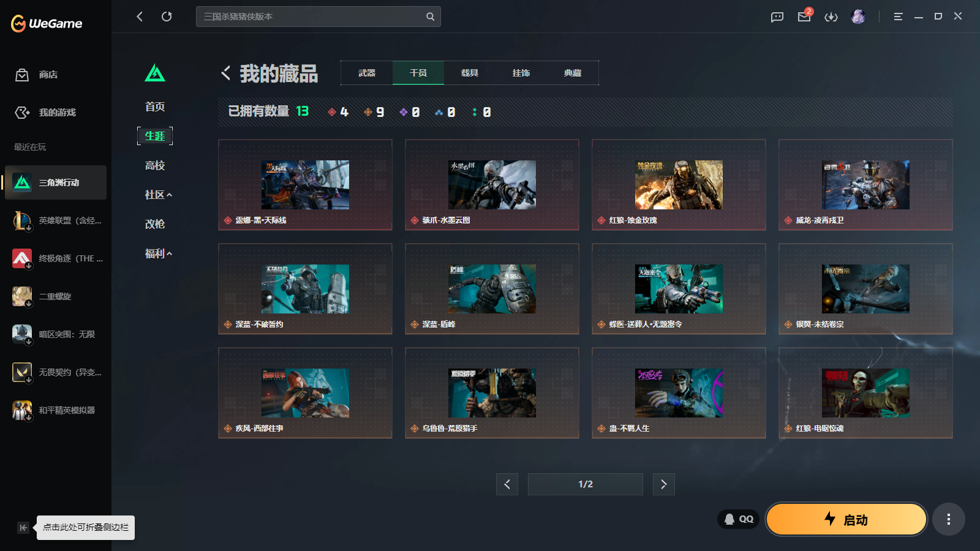Select 终极角逐 game in sidebar
The image size is (980, 551).
tap(56, 258)
